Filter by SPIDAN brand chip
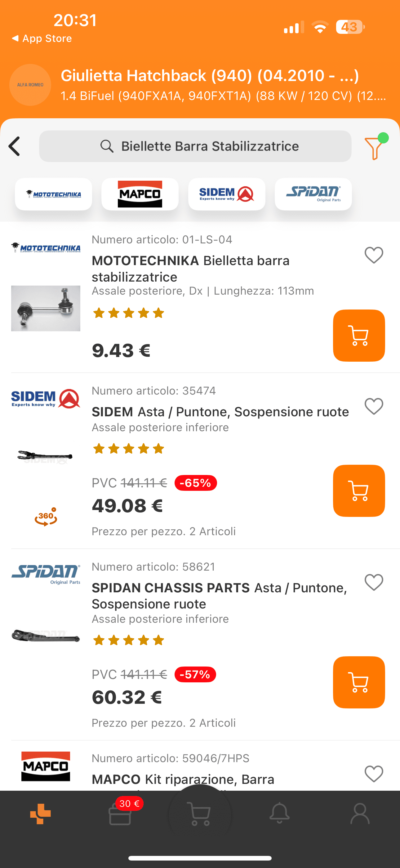The image size is (400, 868). click(x=313, y=194)
